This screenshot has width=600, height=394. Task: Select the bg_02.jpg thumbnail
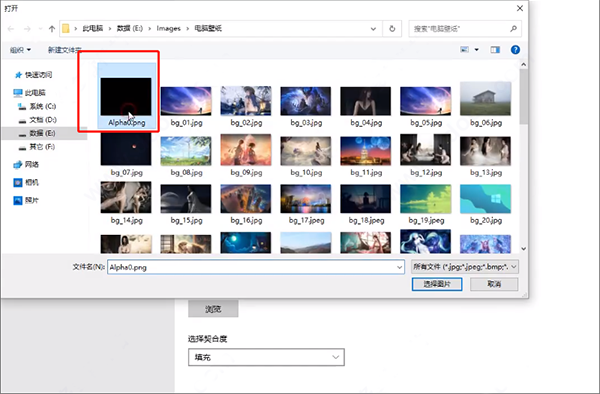246,101
